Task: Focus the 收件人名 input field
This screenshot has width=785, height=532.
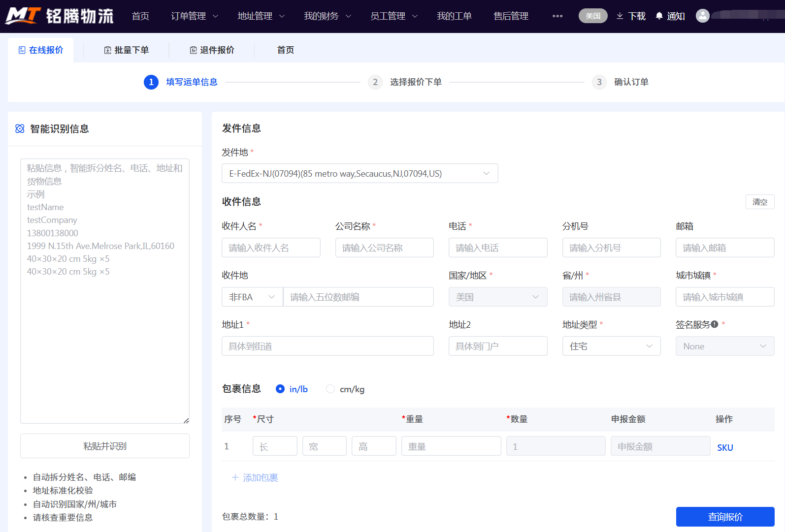Action: pyautogui.click(x=271, y=248)
